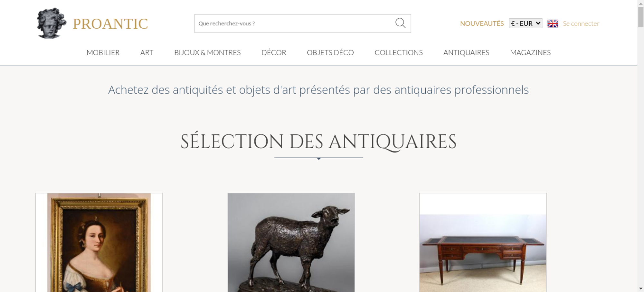This screenshot has width=644, height=292.
Task: Click the scroll down arrow of scrollbar
Action: (x=641, y=288)
